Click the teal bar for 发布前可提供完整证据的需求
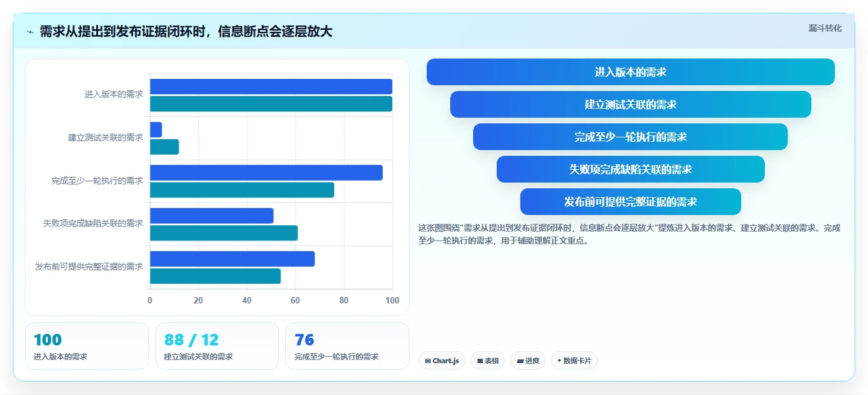The height and width of the screenshot is (395, 868). [215, 276]
